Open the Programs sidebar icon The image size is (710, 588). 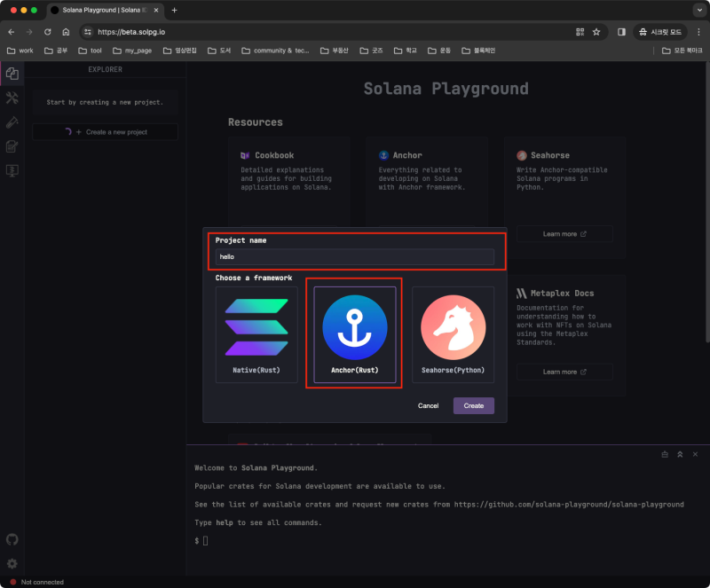(12, 171)
